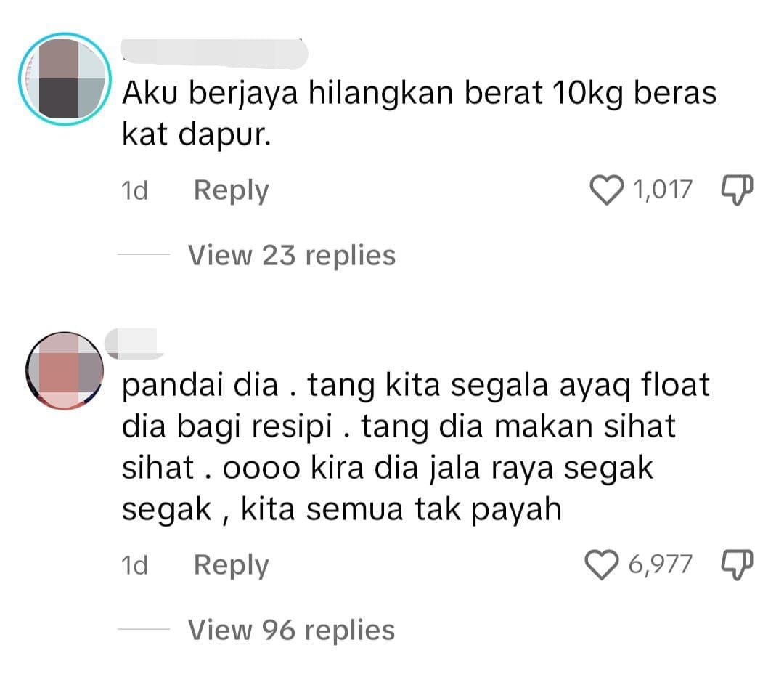Like the 10kg beras comment with heart icon

tap(606, 190)
